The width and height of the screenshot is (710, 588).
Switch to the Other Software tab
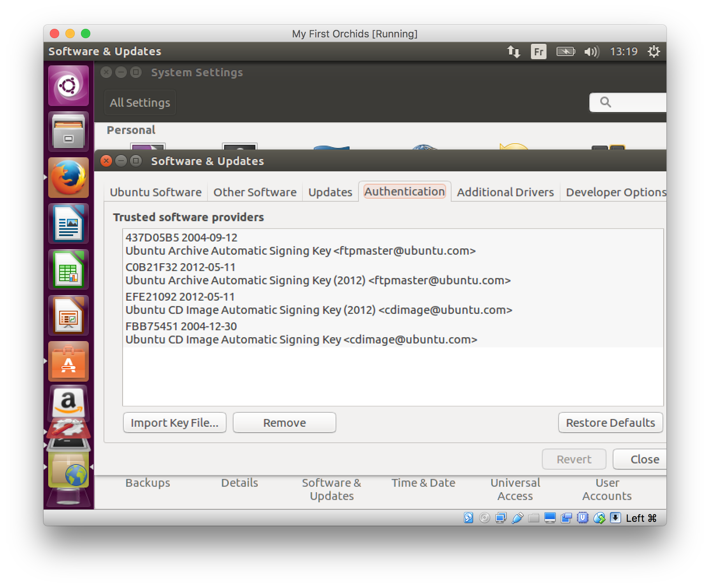click(x=255, y=192)
